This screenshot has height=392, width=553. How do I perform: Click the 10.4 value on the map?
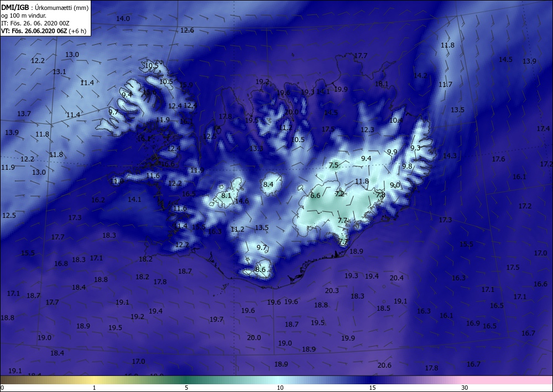pyautogui.click(x=396, y=121)
